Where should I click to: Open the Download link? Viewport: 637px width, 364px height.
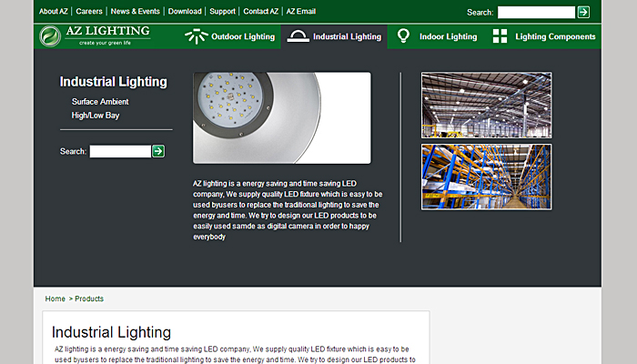(185, 11)
